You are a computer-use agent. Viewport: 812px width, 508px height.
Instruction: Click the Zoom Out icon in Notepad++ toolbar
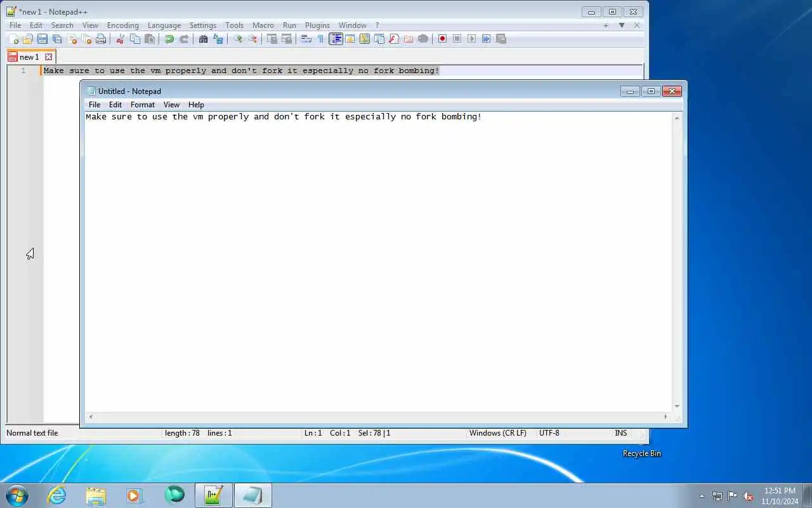point(252,39)
